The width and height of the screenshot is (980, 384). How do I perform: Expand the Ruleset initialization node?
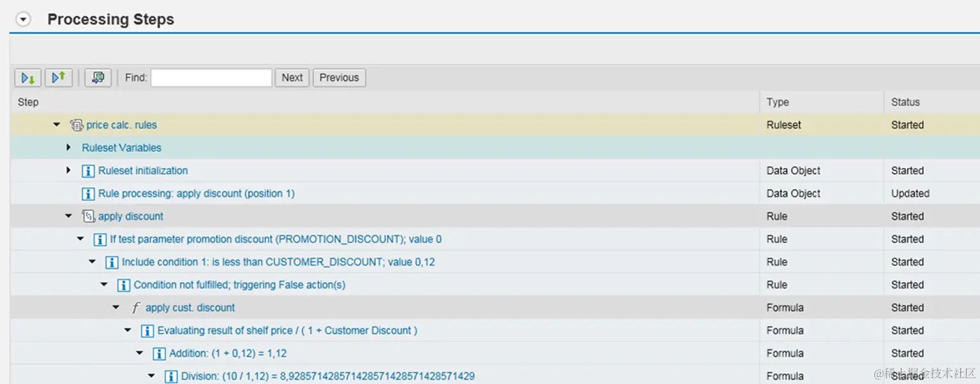pyautogui.click(x=69, y=171)
